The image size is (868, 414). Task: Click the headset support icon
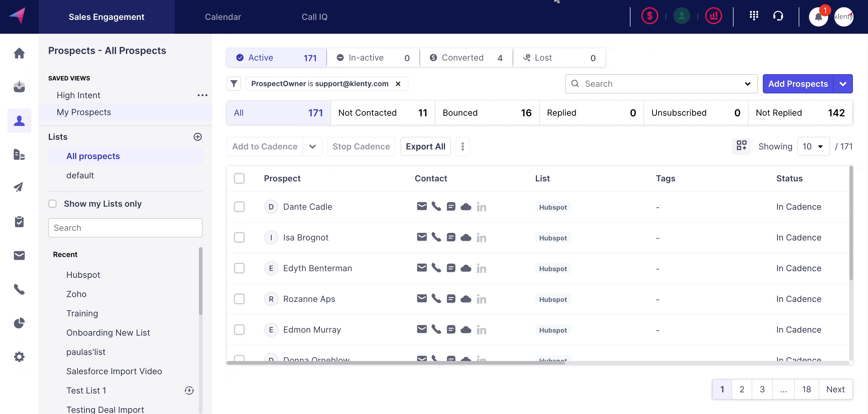point(778,16)
